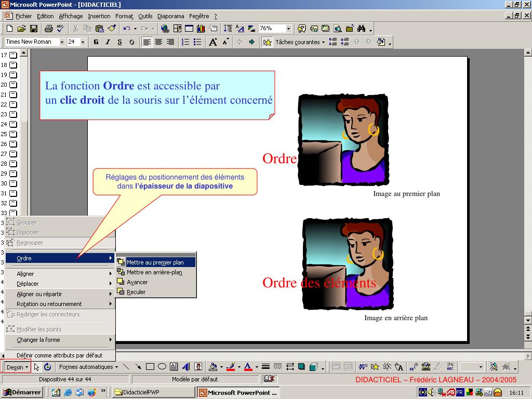Insert WordArt from drawing toolbar
The width and height of the screenshot is (532, 399).
point(186,367)
